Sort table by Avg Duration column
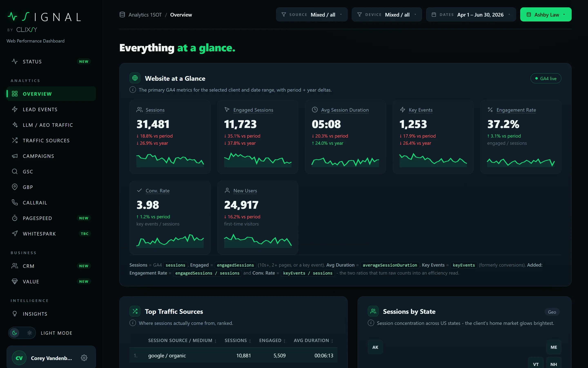This screenshot has width=588, height=368. [313, 340]
